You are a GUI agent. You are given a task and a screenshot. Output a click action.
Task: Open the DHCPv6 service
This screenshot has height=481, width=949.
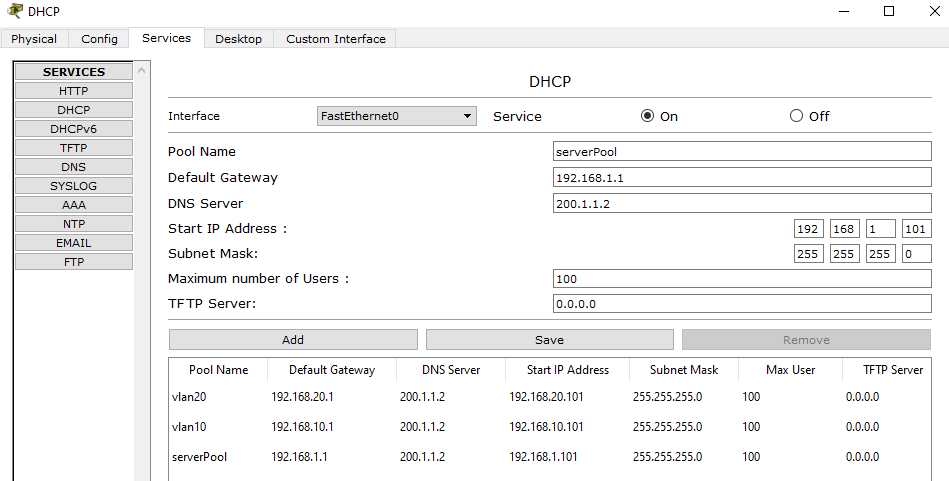[74, 129]
